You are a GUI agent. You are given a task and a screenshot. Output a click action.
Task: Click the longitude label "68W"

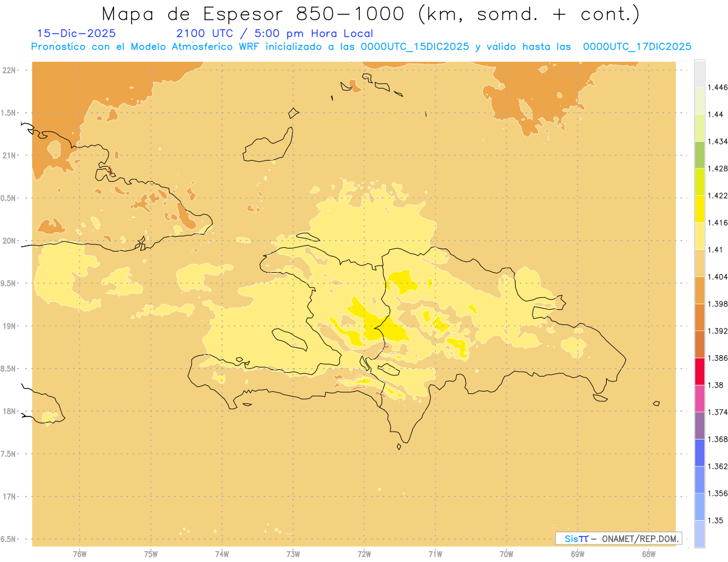point(649,554)
